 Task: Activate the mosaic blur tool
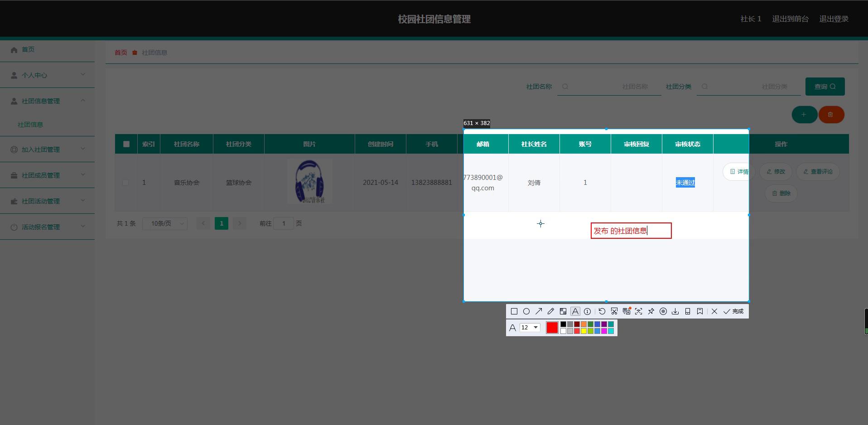pos(563,311)
